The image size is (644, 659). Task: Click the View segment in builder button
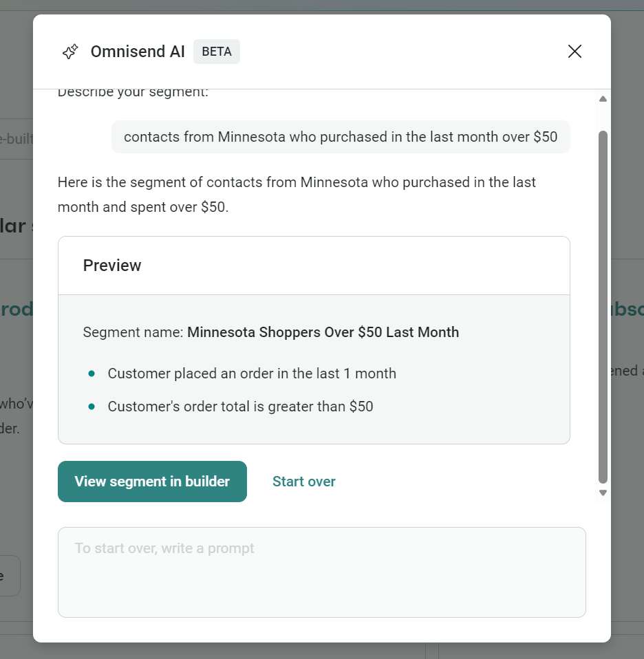152,481
